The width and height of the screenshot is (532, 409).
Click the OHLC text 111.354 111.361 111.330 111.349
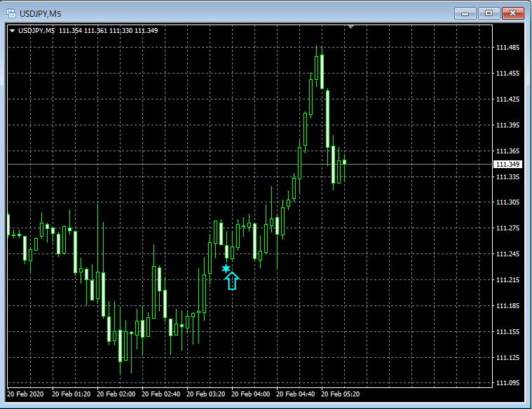[x=108, y=31]
